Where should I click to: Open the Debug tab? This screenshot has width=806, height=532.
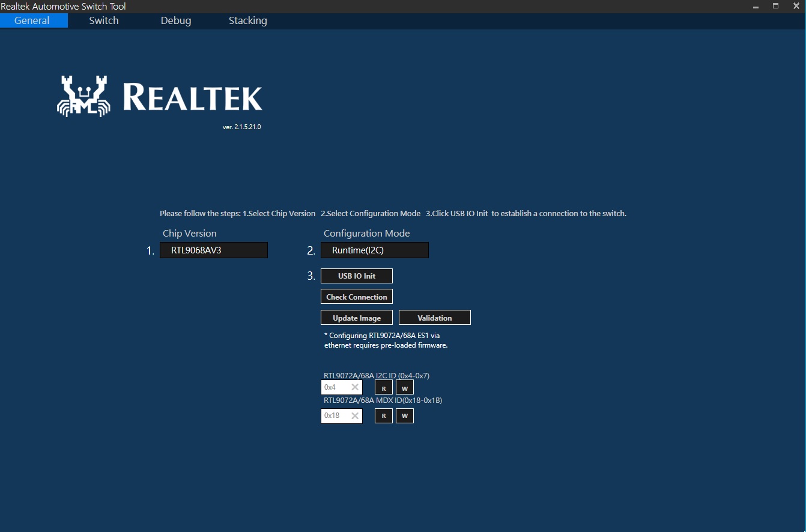coord(176,20)
